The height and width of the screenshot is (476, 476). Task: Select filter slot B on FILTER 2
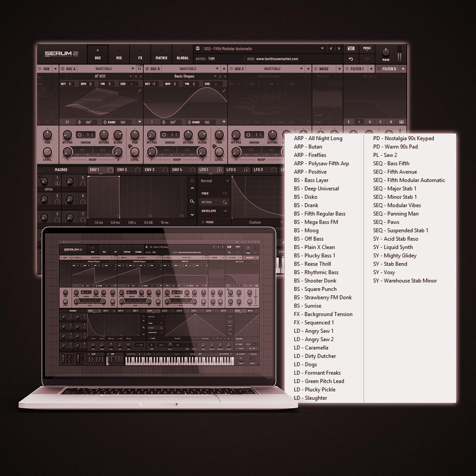tap(370, 122)
